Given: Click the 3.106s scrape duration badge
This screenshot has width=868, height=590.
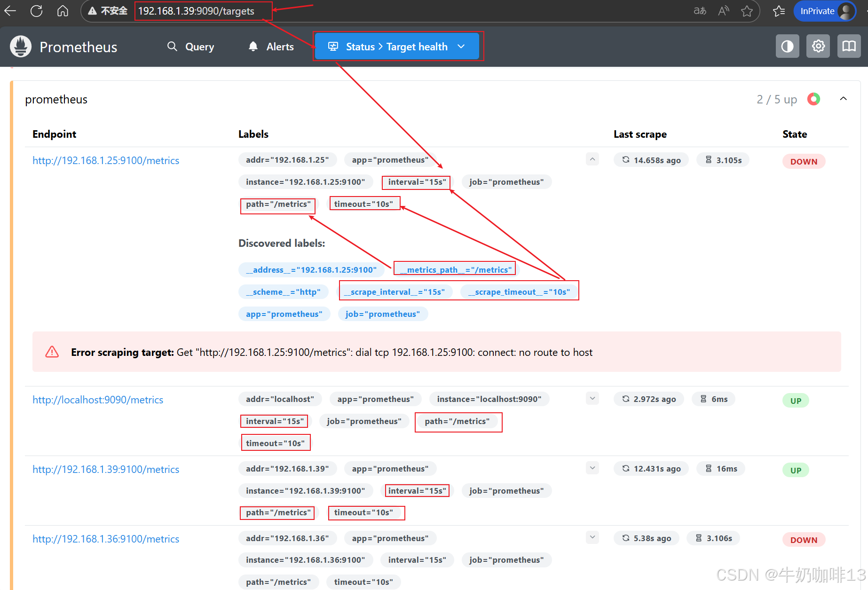Looking at the screenshot, I should point(713,538).
